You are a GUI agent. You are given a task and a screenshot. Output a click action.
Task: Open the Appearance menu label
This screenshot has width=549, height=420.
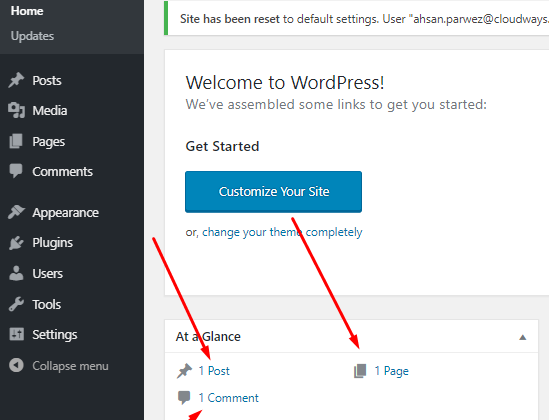[65, 213]
